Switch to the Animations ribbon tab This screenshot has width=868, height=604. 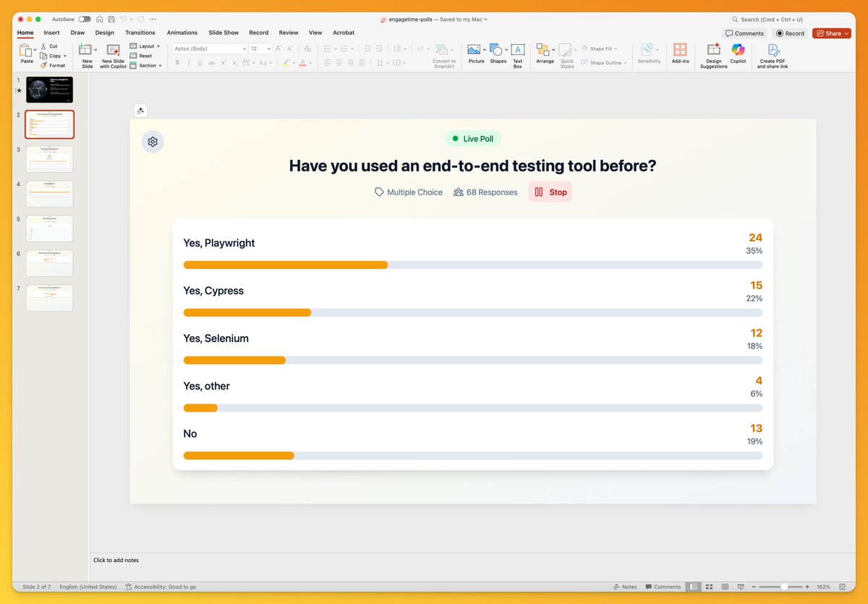182,33
